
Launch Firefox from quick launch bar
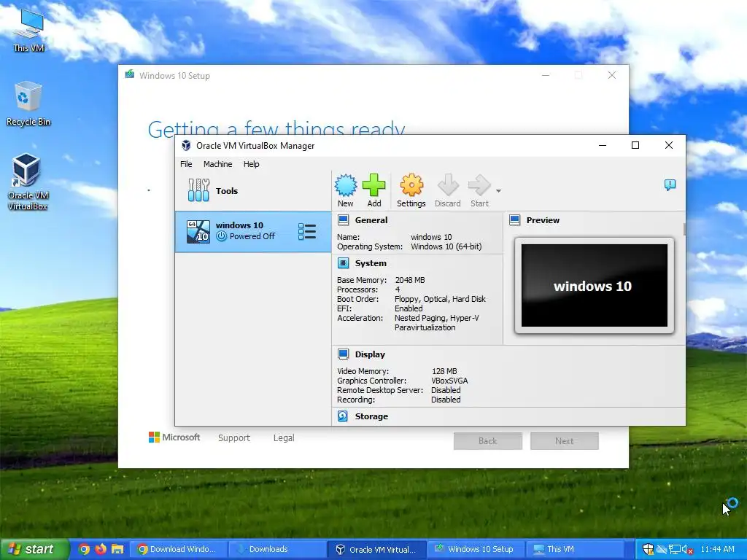101,549
